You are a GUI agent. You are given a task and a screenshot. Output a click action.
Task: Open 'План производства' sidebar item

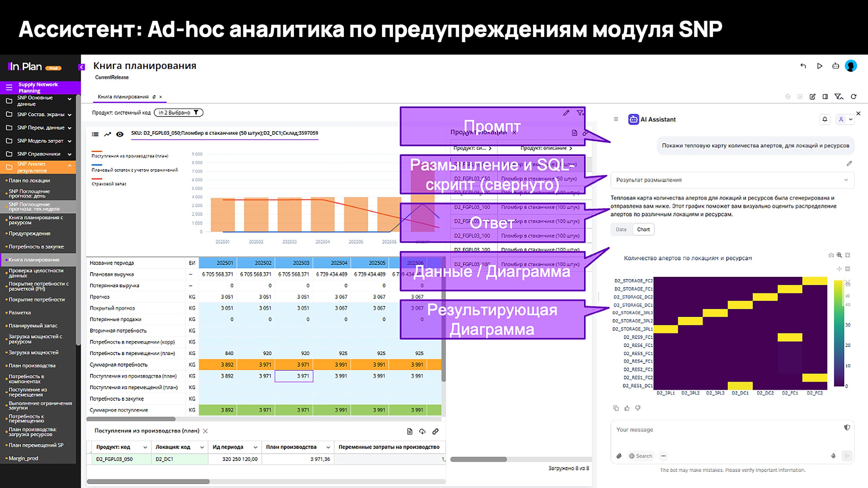click(x=32, y=366)
